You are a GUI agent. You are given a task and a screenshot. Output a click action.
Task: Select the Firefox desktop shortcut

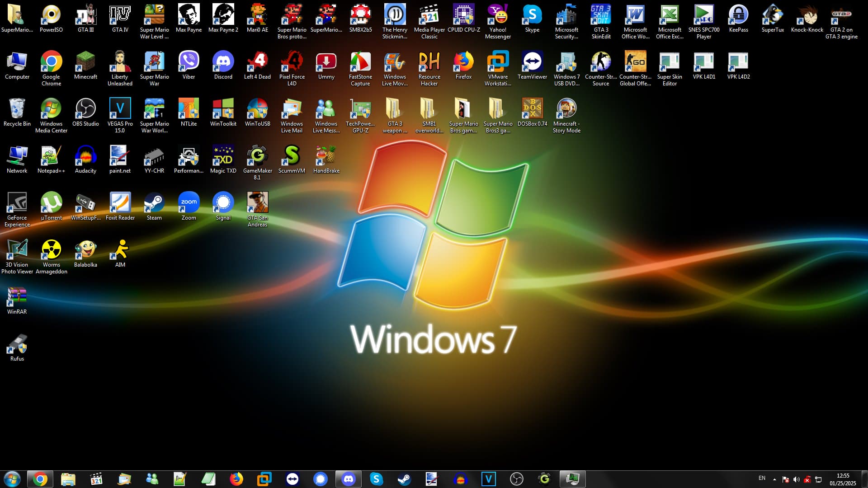[463, 66]
